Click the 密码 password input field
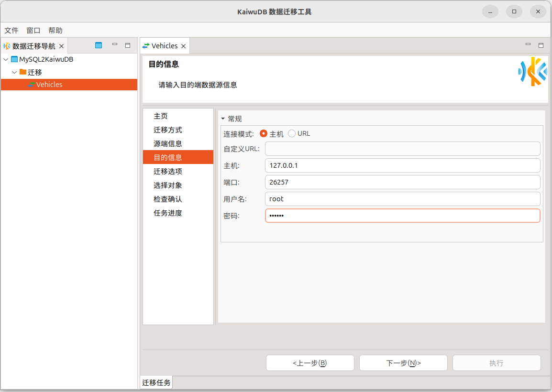 [402, 216]
